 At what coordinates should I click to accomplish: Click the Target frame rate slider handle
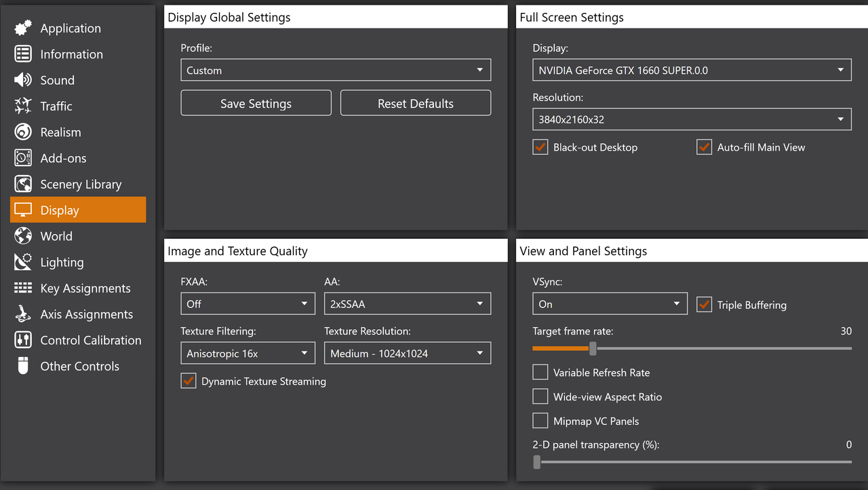593,348
